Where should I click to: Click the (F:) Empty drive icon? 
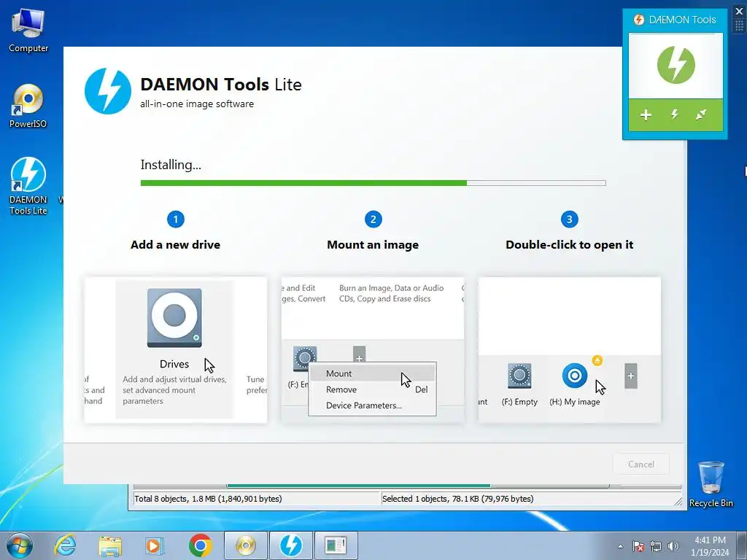pyautogui.click(x=519, y=376)
